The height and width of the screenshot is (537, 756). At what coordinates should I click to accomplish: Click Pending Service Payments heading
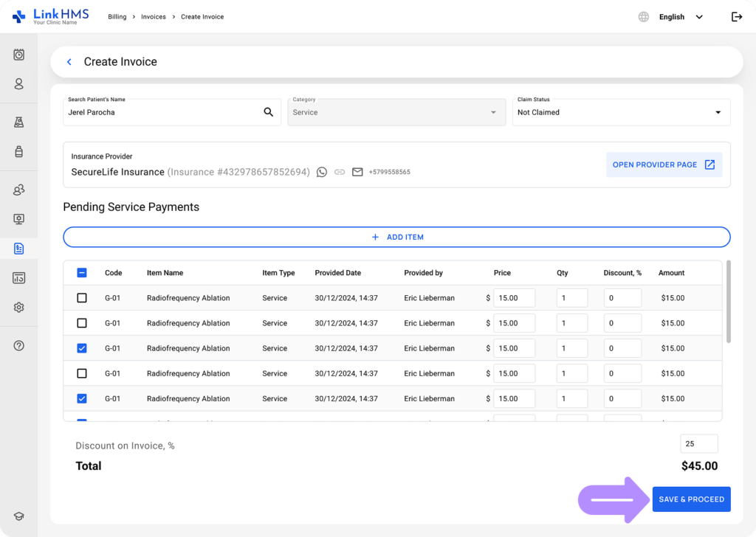pyautogui.click(x=131, y=207)
